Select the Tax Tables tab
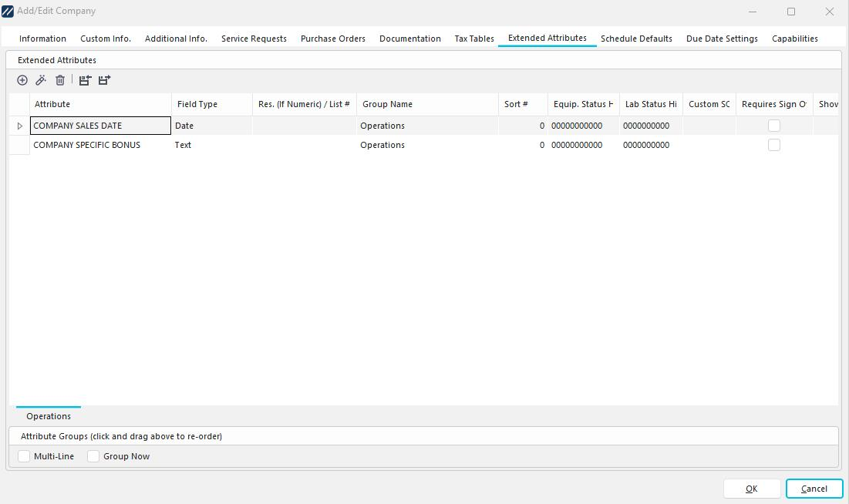Screen dimensions: 849x504 point(474,39)
